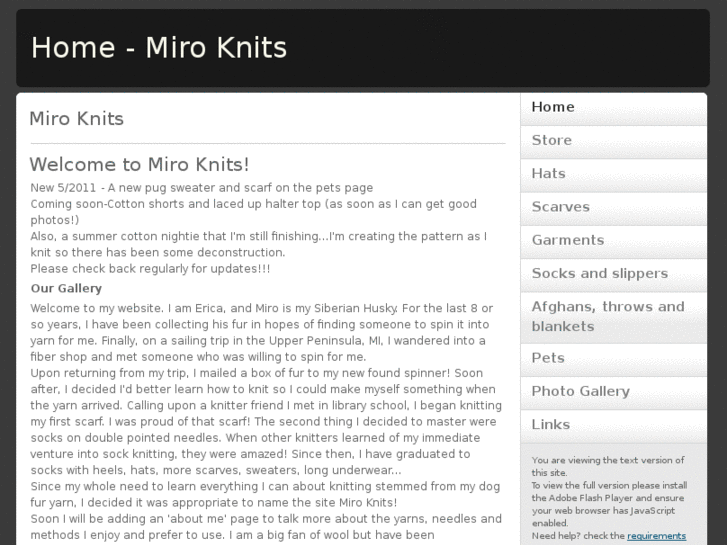Open Afghans, throws and blankets page
This screenshot has height=545, width=727.
pyautogui.click(x=607, y=316)
